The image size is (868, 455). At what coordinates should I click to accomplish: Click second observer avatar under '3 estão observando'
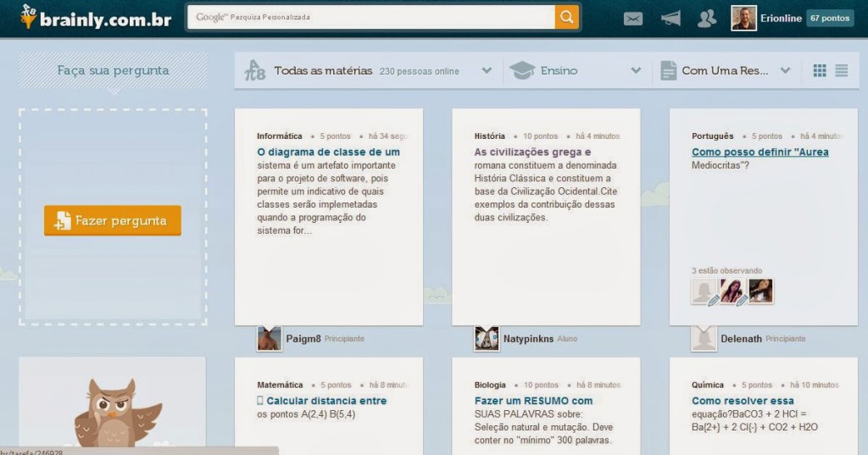pyautogui.click(x=732, y=291)
